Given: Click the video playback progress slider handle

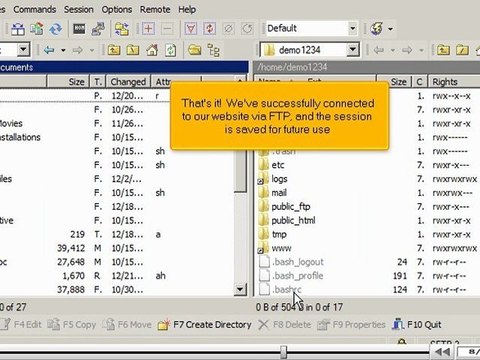Looking at the screenshot, I should tap(283, 352).
